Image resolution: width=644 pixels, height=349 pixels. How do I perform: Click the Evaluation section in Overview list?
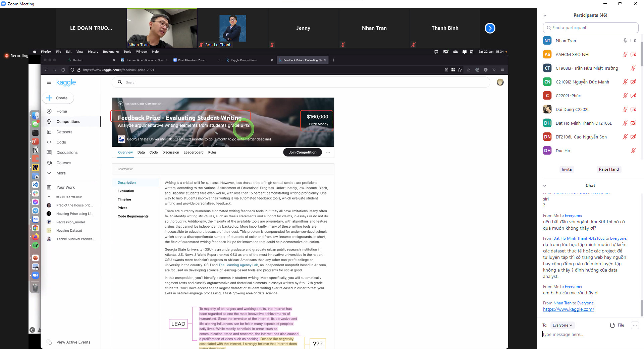tap(126, 191)
